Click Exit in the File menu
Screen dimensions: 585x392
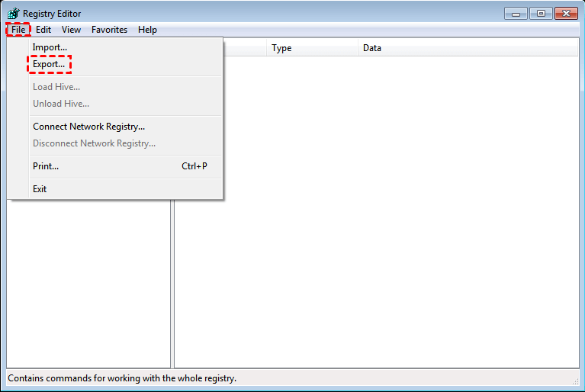pyautogui.click(x=115, y=188)
